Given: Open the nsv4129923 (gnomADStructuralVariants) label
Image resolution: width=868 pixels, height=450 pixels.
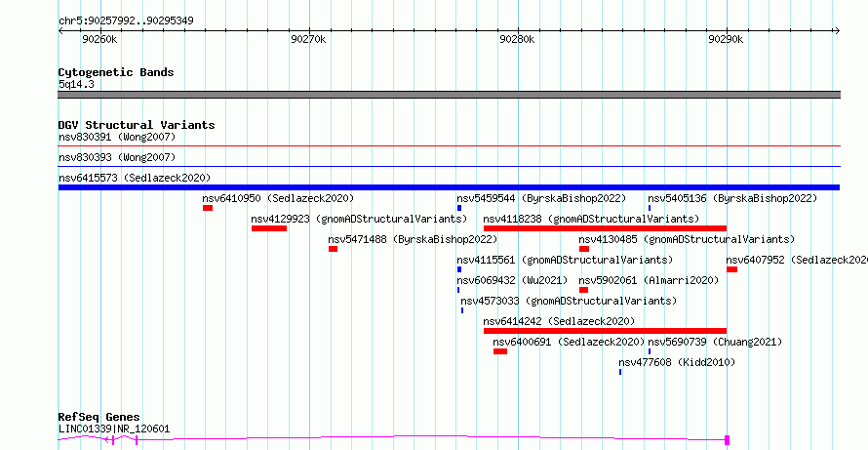Looking at the screenshot, I should click(359, 219).
